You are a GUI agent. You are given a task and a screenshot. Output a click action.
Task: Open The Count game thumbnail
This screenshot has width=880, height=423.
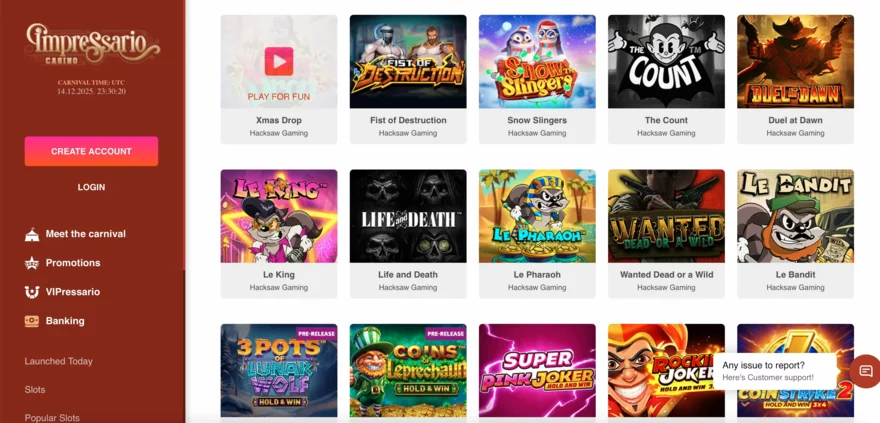click(666, 62)
